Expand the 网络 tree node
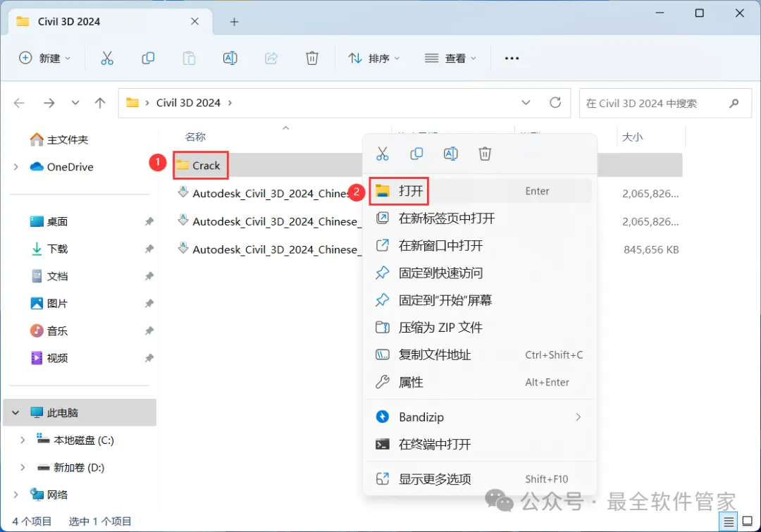Image resolution: width=761 pixels, height=532 pixels. pos(16,495)
